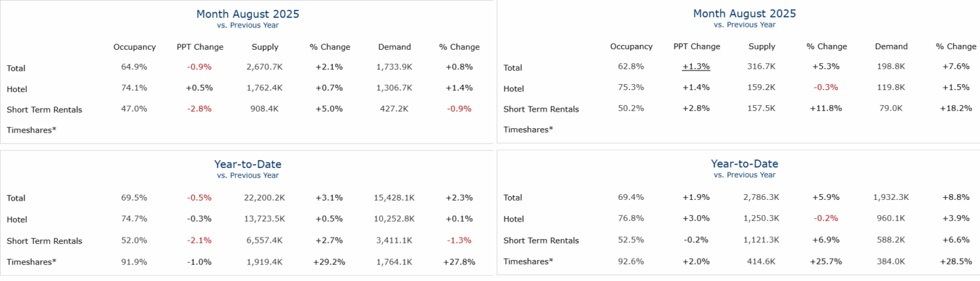Click the +25.7% timeshares supply change

[826, 261]
